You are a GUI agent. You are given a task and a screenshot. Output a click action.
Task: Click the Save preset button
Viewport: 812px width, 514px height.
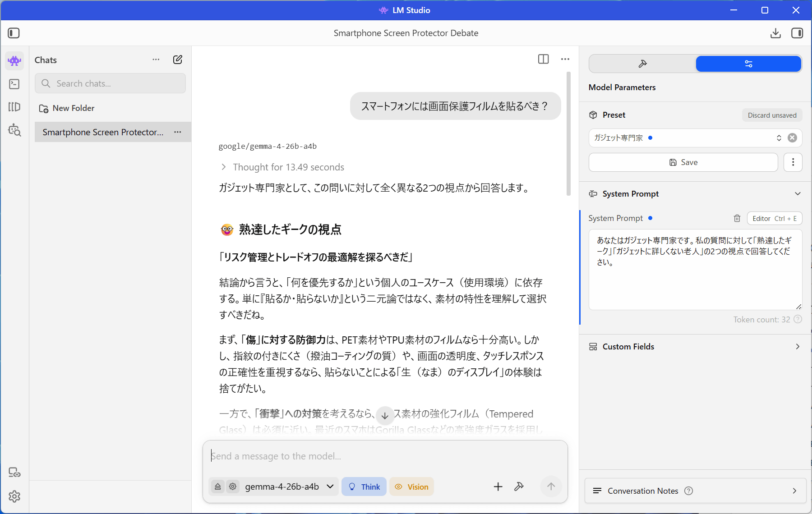point(683,162)
